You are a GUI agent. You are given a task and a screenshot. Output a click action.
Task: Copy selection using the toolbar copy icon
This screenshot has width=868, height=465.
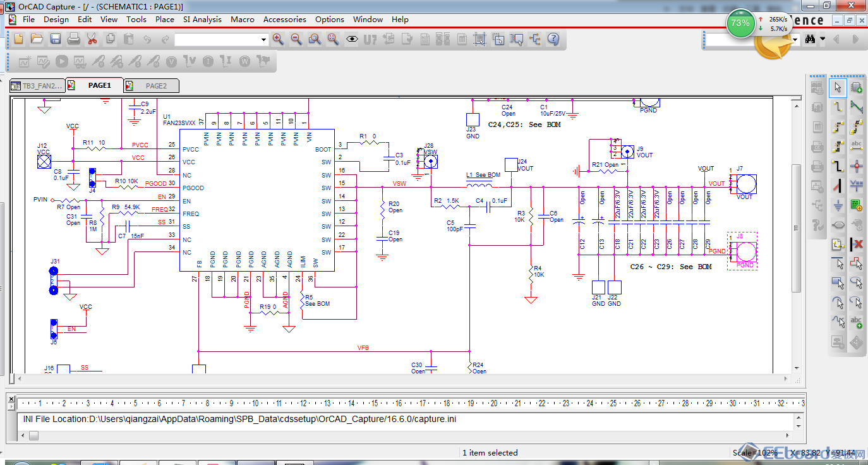[x=111, y=39]
